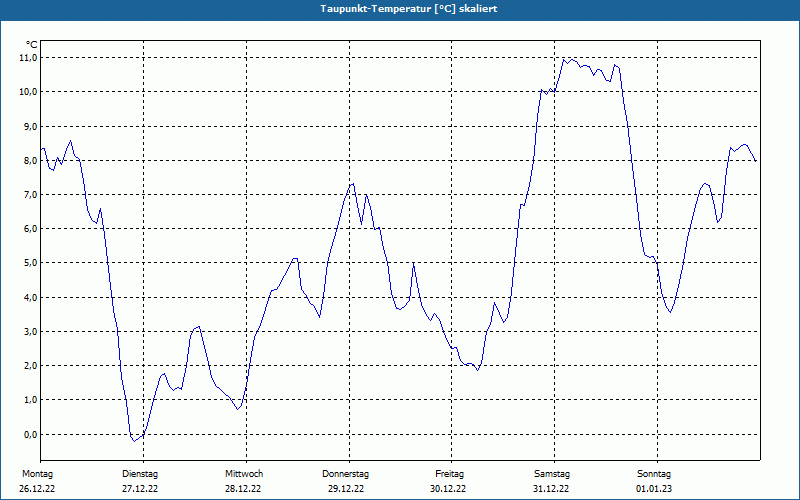The height and width of the screenshot is (500, 800).
Task: Select the 6,0 y-axis value
Action: tap(30, 229)
